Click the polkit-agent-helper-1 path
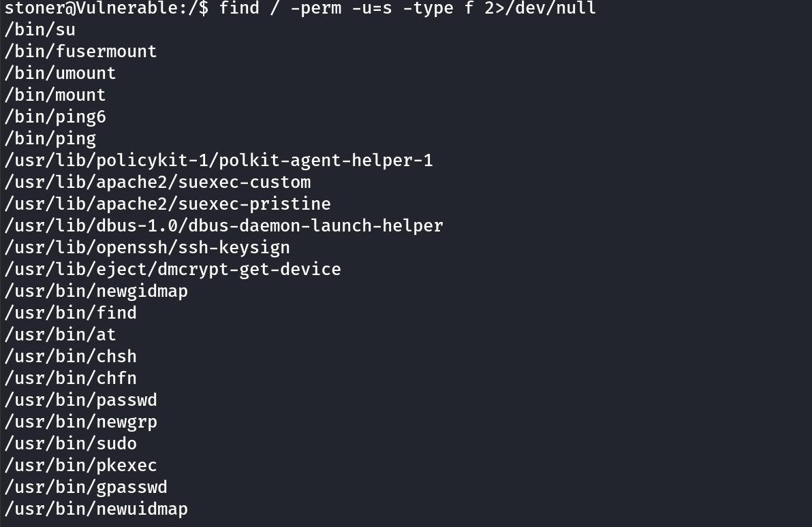Screen dimensions: 812x527 (x=218, y=161)
